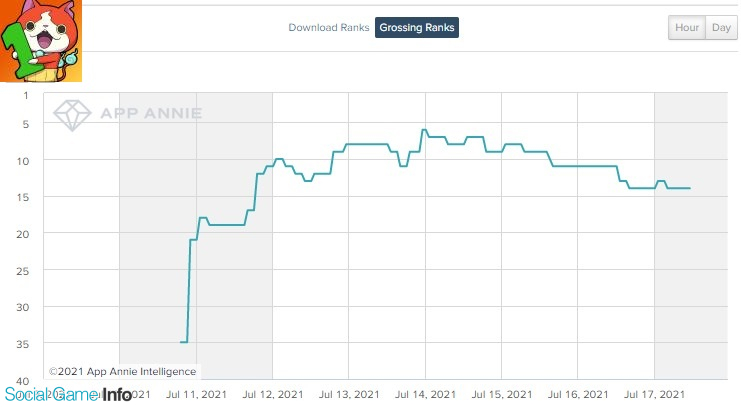The width and height of the screenshot is (741, 407).
Task: Click the APP ANNIE watermark text
Action: (151, 113)
